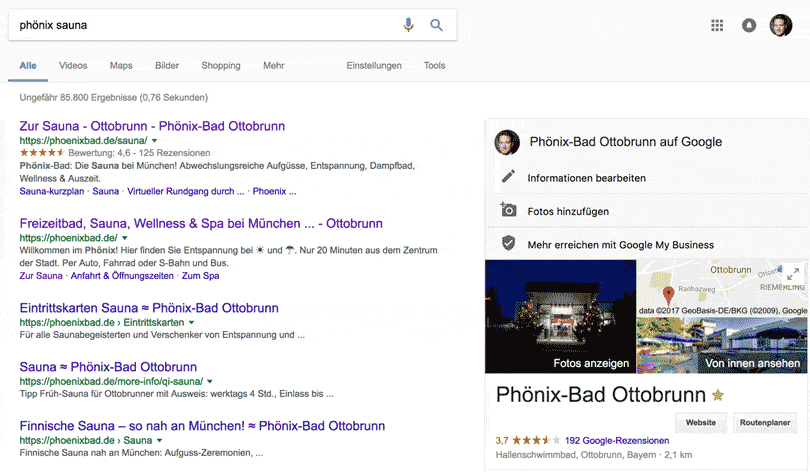Click the Ungefähr 85.800 Ergebnisse text
The image size is (810, 472).
pos(114,98)
